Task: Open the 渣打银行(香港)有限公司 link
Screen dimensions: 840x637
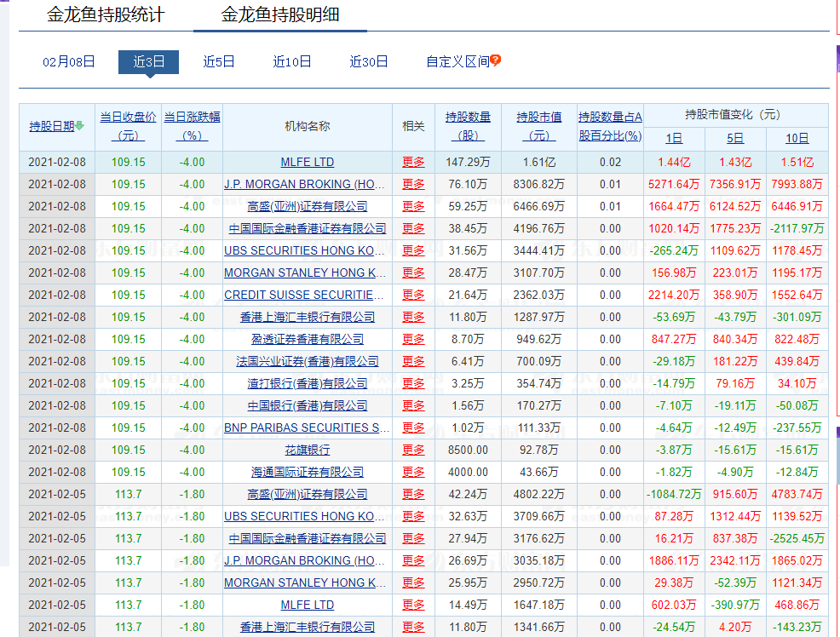Action: click(x=307, y=384)
